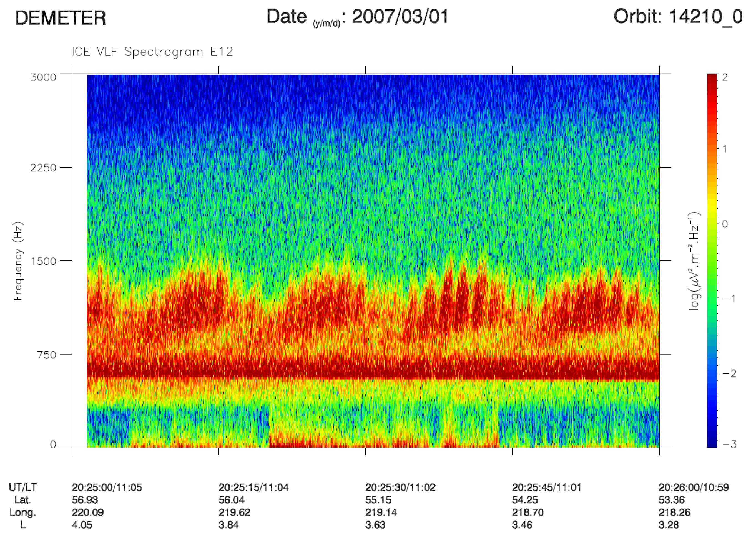Click the 20:26:00/10:59 time label

coord(693,487)
